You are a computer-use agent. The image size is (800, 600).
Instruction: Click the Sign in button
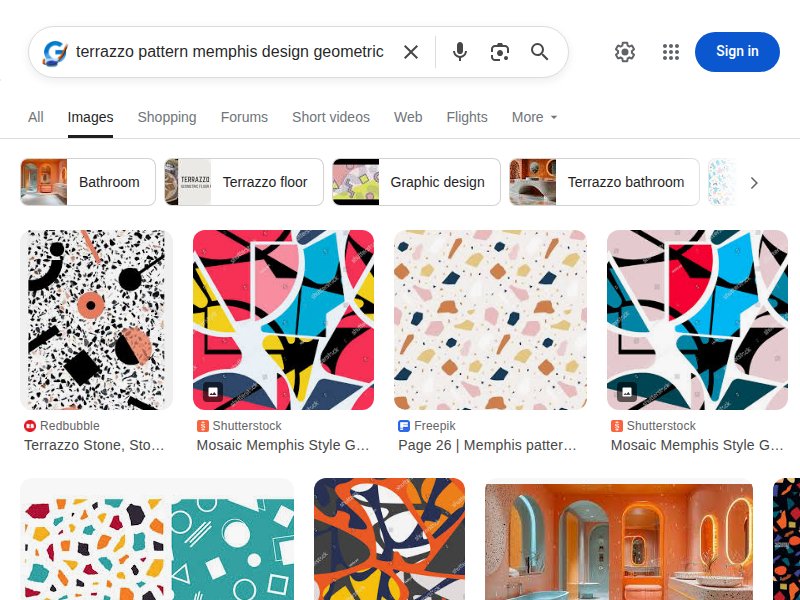(737, 52)
